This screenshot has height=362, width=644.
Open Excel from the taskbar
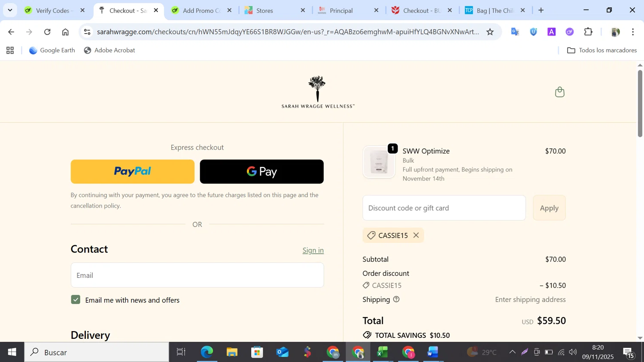click(382, 352)
